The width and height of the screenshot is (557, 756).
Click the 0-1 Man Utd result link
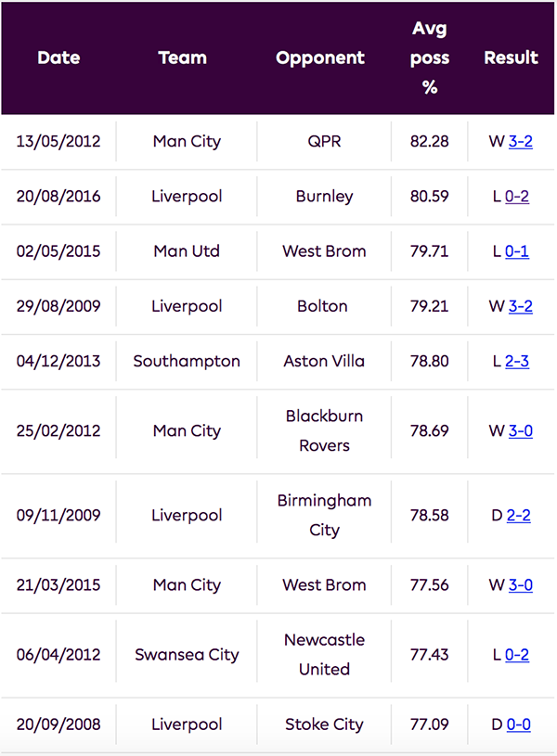click(x=517, y=251)
